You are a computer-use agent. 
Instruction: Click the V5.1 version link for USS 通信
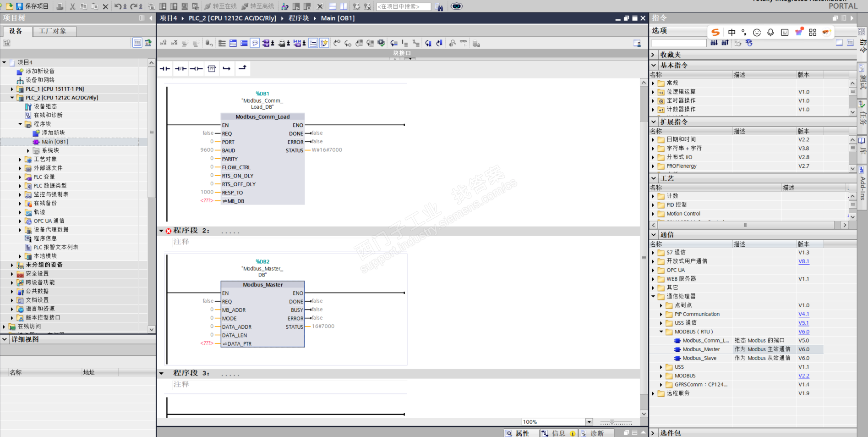coord(804,323)
